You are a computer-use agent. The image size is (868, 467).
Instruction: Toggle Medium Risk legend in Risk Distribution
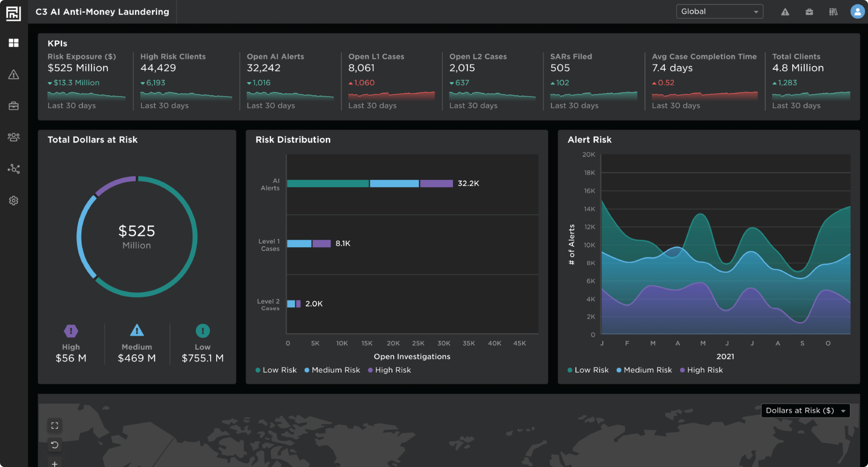[332, 370]
